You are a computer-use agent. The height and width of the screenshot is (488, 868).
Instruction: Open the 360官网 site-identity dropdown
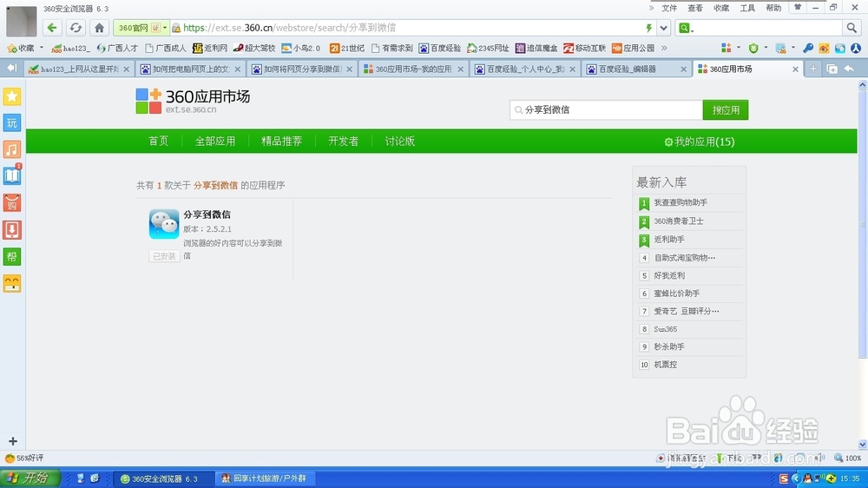pos(164,28)
